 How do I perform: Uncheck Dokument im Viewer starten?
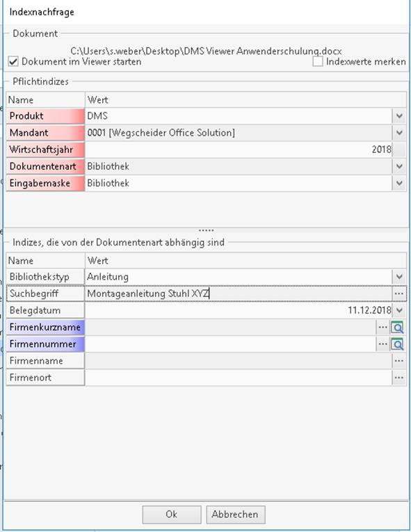(13, 62)
